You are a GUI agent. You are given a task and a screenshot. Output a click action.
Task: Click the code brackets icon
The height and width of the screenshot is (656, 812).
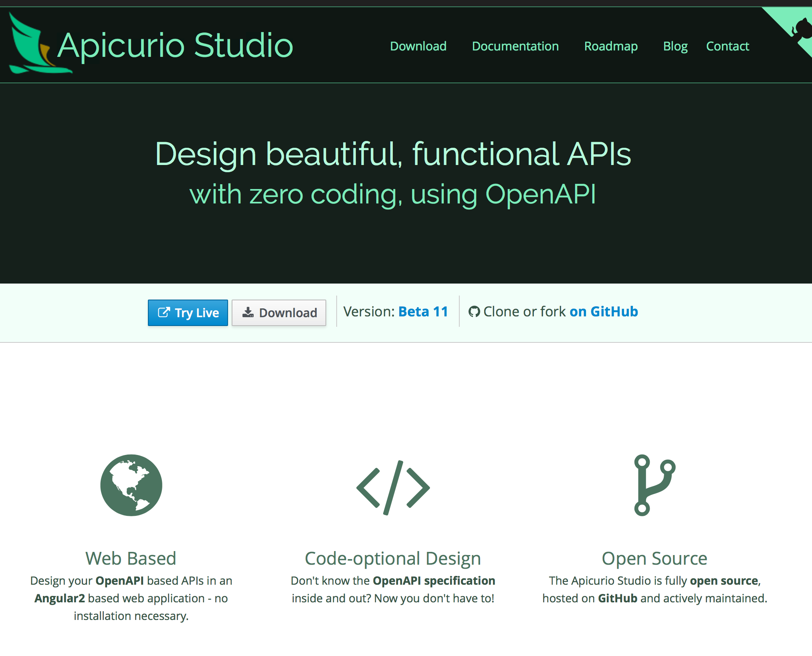pos(393,487)
